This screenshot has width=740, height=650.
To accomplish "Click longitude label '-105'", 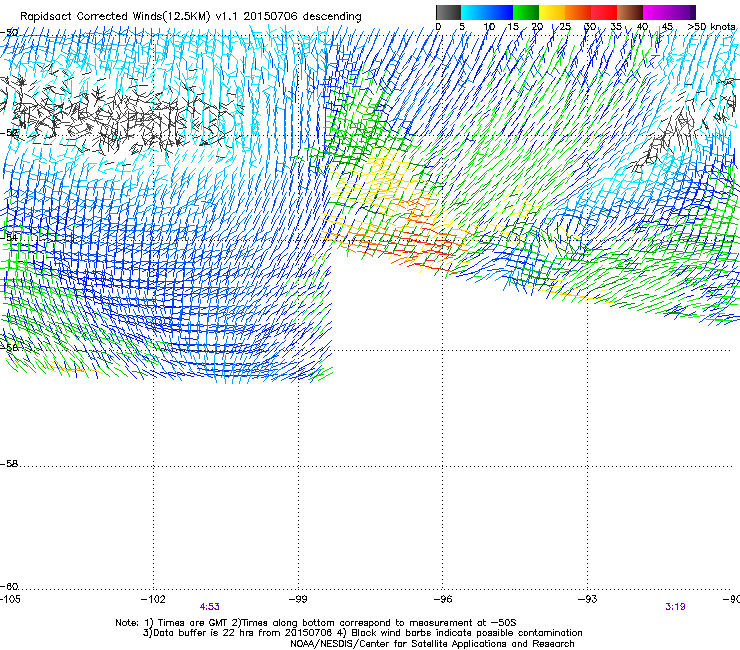I will click(10, 599).
